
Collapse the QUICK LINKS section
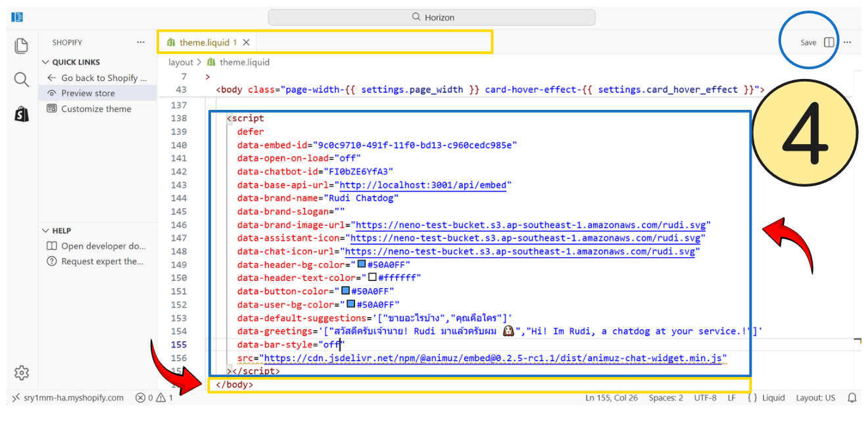pos(72,62)
